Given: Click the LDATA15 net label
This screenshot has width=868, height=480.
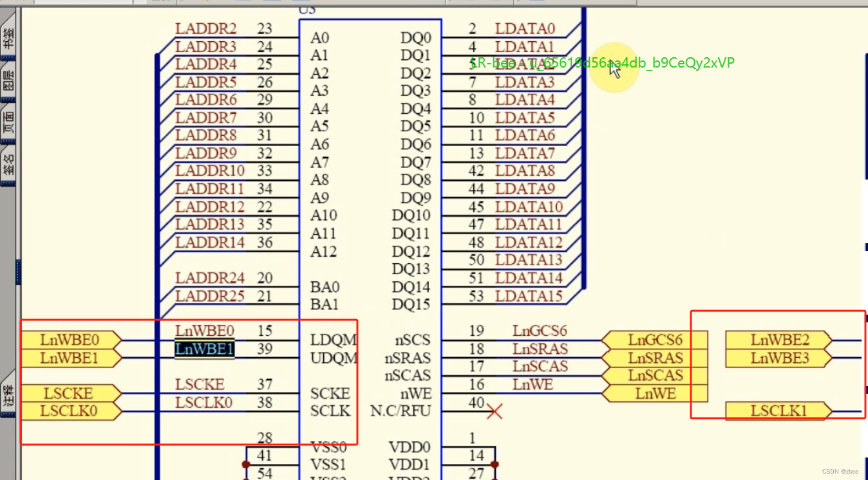Looking at the screenshot, I should click(529, 296).
